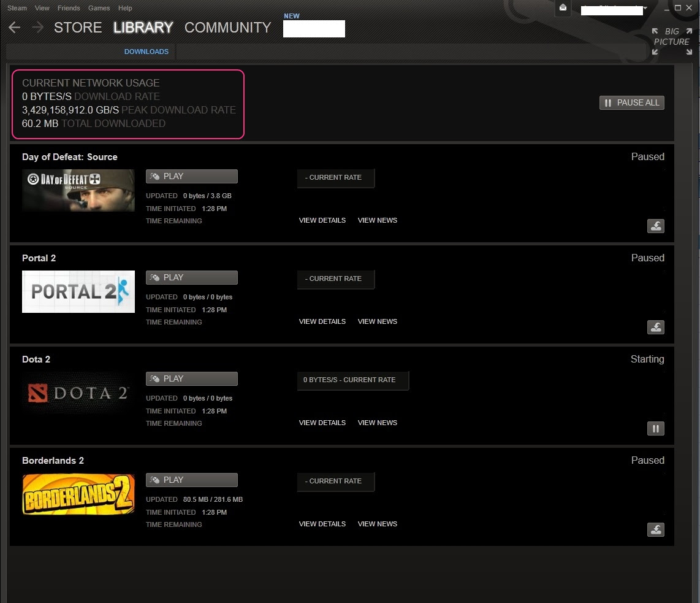Click the PEAK DOWNLOAD RATE line
The image size is (700, 603).
click(x=129, y=110)
